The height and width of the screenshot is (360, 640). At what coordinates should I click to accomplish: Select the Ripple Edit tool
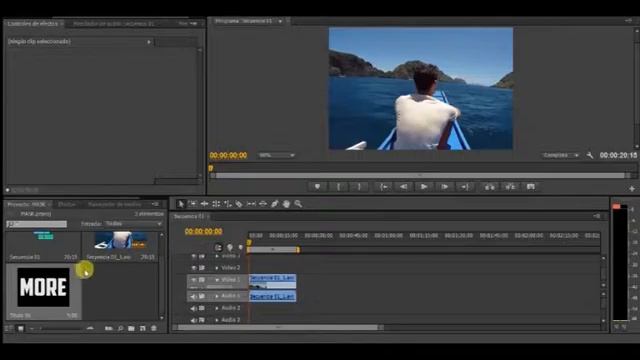[204, 204]
